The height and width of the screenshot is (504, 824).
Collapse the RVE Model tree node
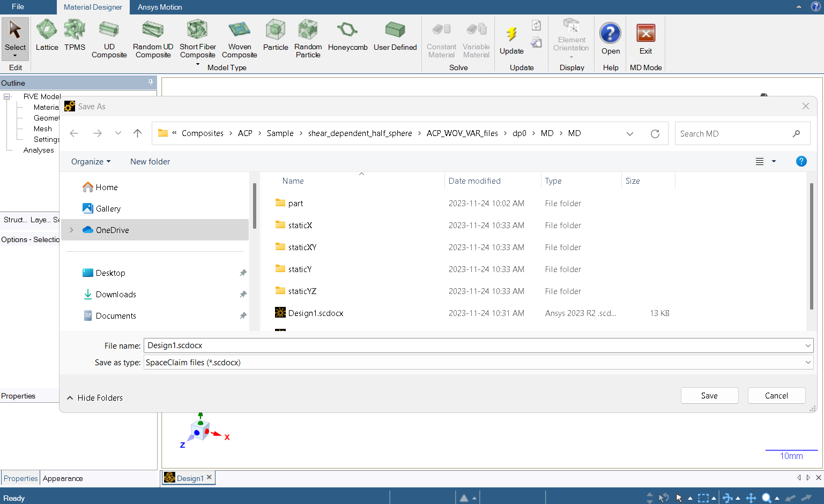[x=7, y=97]
